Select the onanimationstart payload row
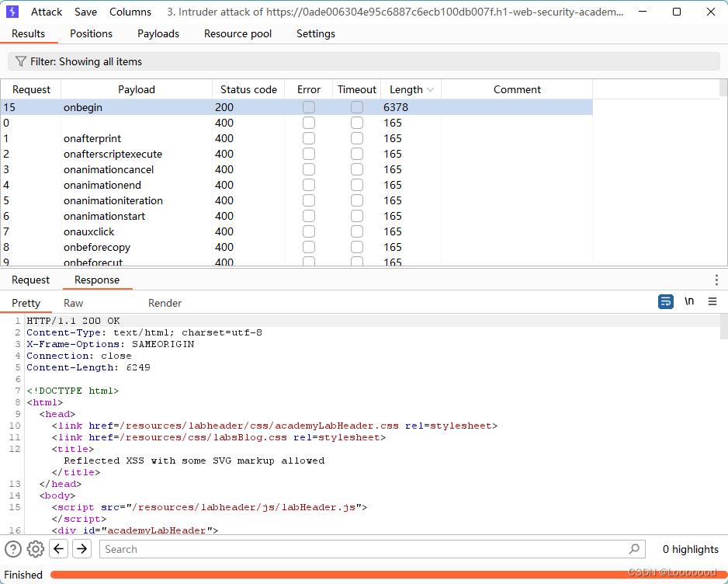The height and width of the screenshot is (584, 728). point(296,216)
